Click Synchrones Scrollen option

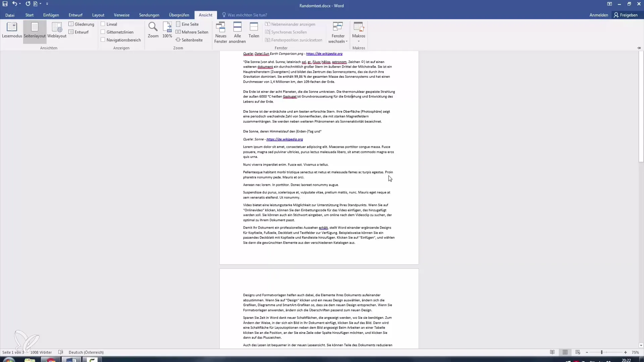286,32
